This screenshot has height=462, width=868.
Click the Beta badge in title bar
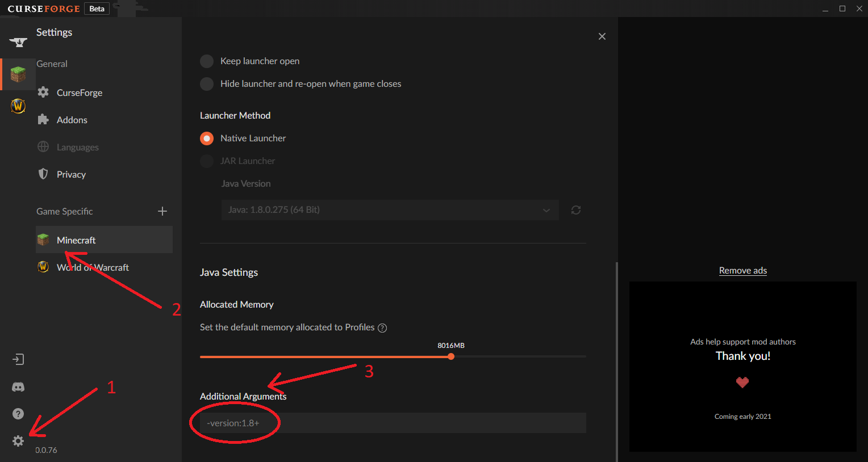[97, 9]
